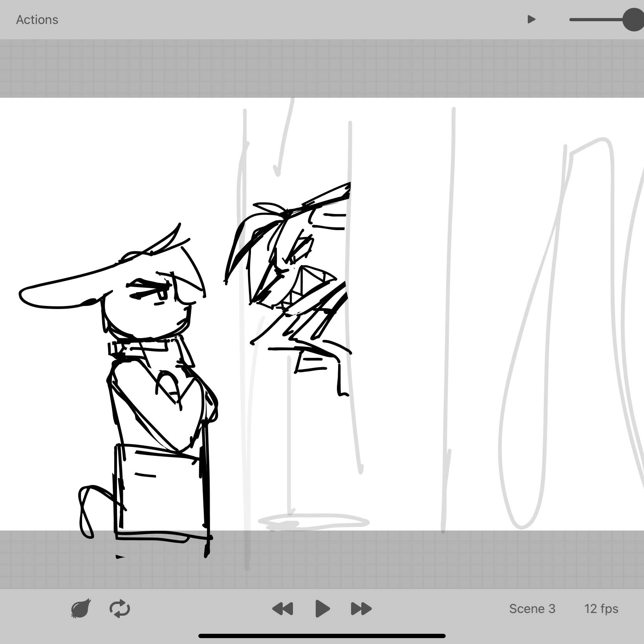Click the small play triangle beside the slider

coord(531,19)
